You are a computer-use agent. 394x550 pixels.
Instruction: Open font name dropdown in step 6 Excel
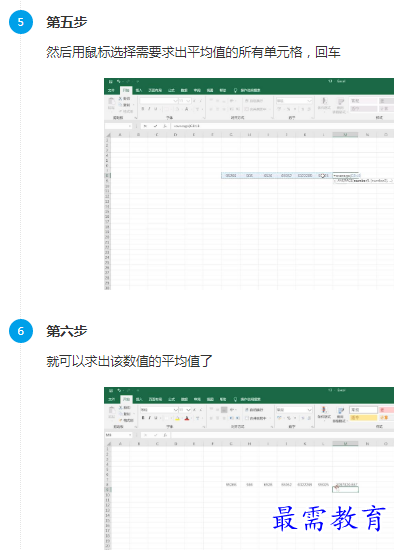click(x=175, y=410)
